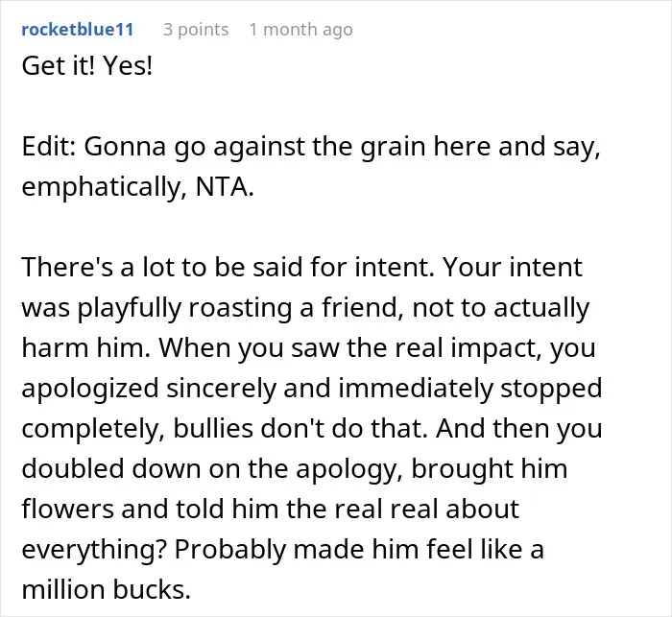Click the sentence starting 'There's a lot'
The width and height of the screenshot is (672, 617).
click(228, 268)
